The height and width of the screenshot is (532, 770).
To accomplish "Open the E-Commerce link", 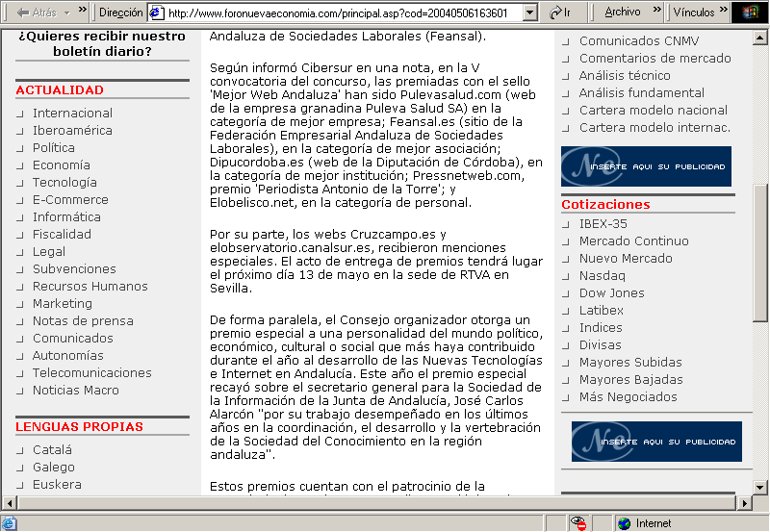I will tap(70, 199).
